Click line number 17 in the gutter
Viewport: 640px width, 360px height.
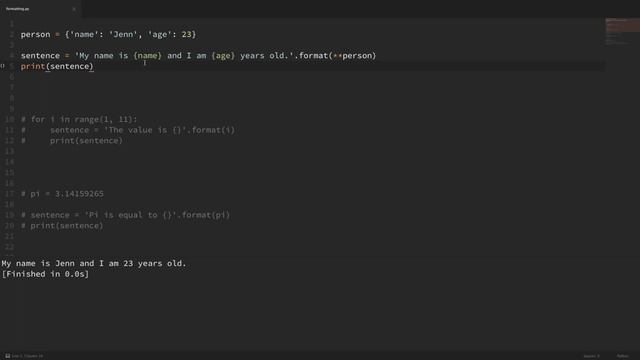point(9,194)
